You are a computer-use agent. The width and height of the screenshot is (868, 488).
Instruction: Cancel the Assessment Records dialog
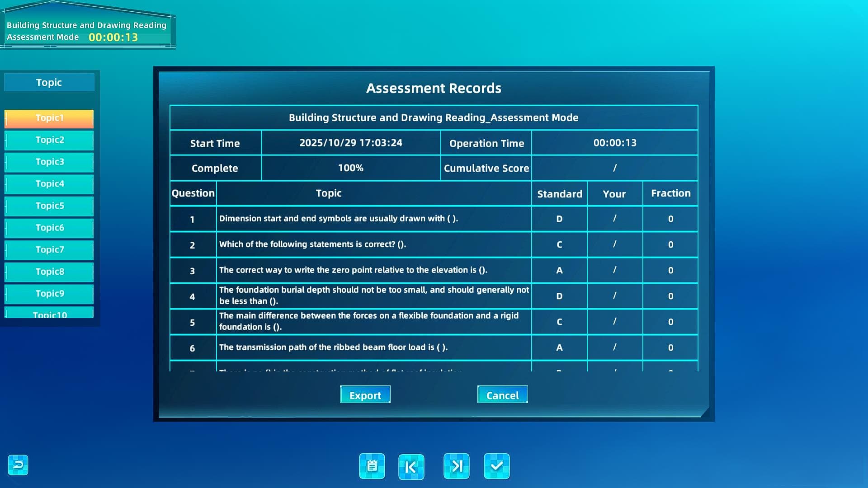502,395
